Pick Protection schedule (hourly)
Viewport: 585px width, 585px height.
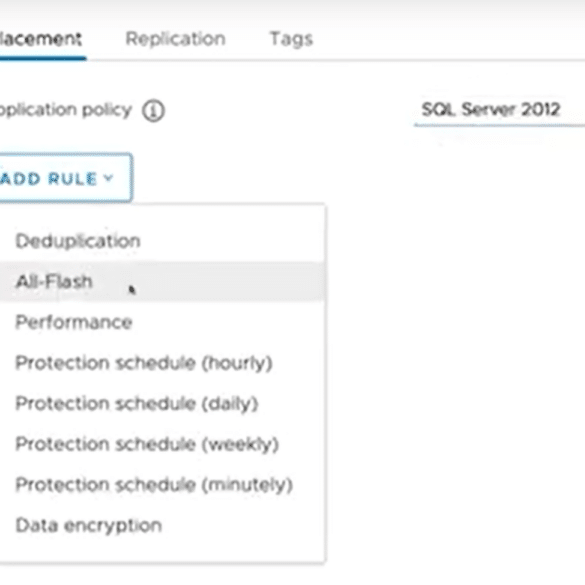[x=162, y=363]
